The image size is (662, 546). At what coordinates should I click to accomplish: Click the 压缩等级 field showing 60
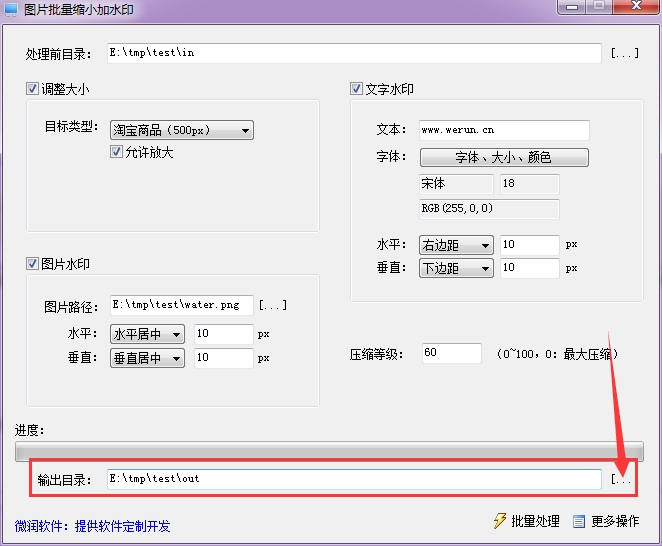tap(451, 353)
